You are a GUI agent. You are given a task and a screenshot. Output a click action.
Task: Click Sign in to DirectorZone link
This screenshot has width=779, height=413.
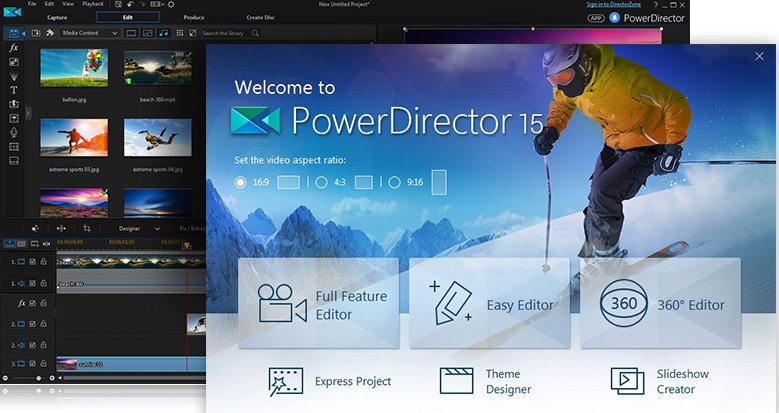(x=614, y=4)
